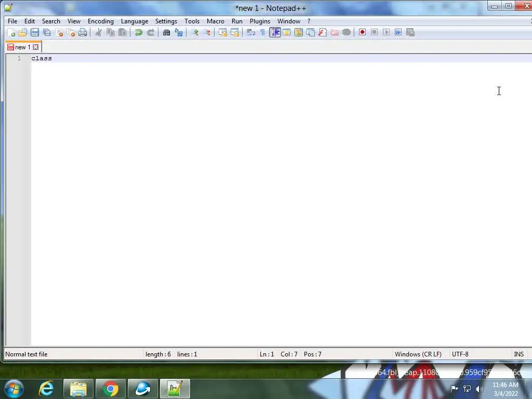
Task: Toggle synchronized horizontal scrolling icon
Action: [x=235, y=33]
